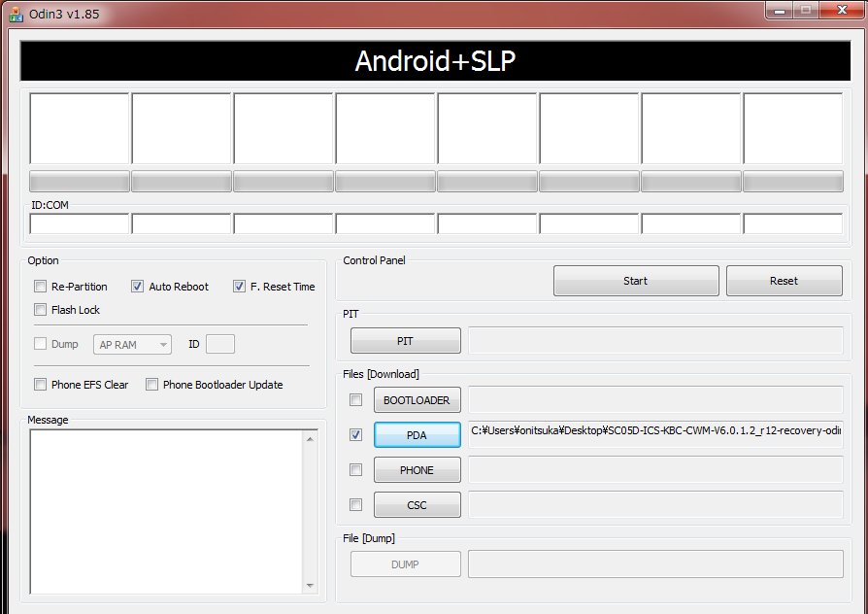Image resolution: width=868 pixels, height=614 pixels.
Task: Enable the Flash Lock checkbox
Action: (x=41, y=310)
